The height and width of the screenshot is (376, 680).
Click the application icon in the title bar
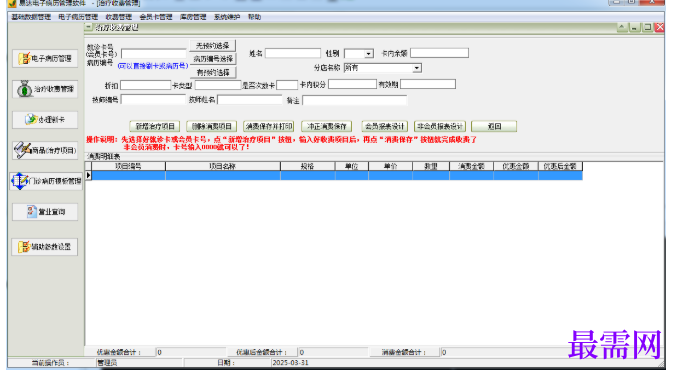pos(12,3)
